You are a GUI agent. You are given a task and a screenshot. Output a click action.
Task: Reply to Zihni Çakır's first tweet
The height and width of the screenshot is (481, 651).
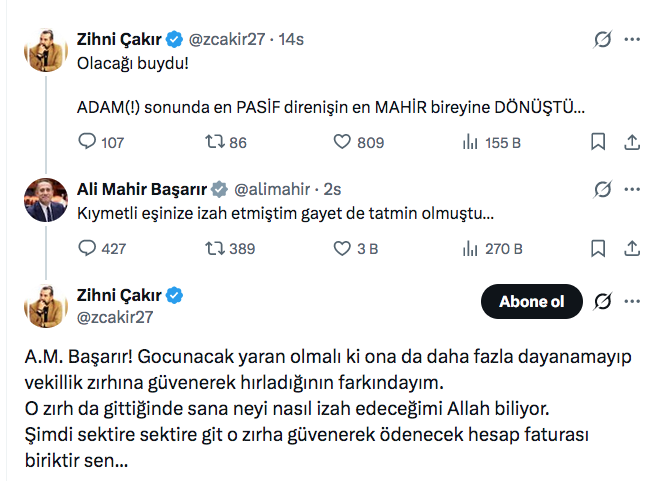pos(87,143)
